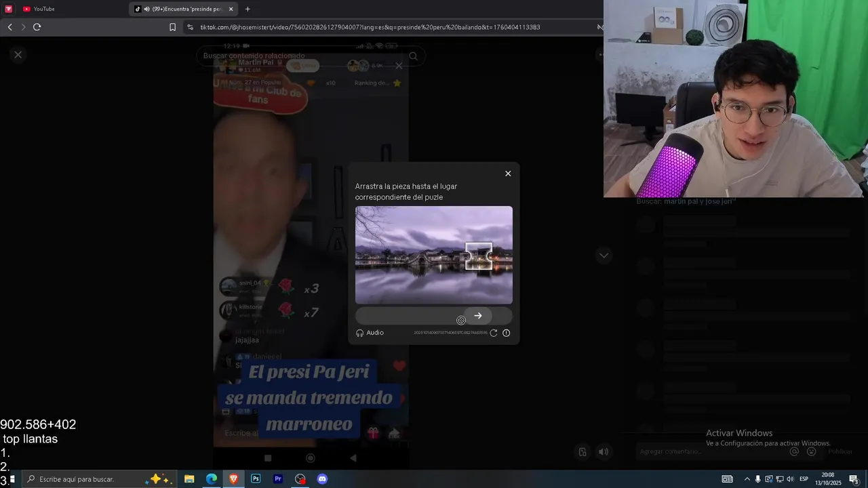Open Windows Start menu
This screenshot has width=868, height=488.
coord(12,479)
